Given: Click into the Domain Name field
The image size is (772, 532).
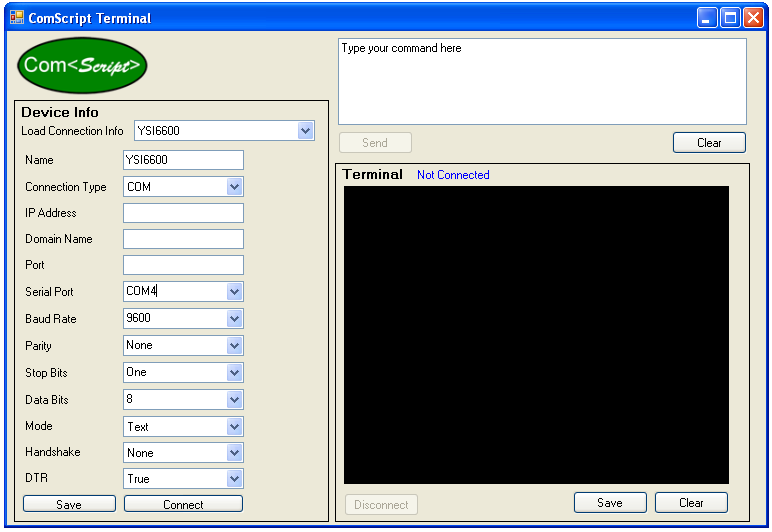Looking at the screenshot, I should pyautogui.click(x=183, y=239).
